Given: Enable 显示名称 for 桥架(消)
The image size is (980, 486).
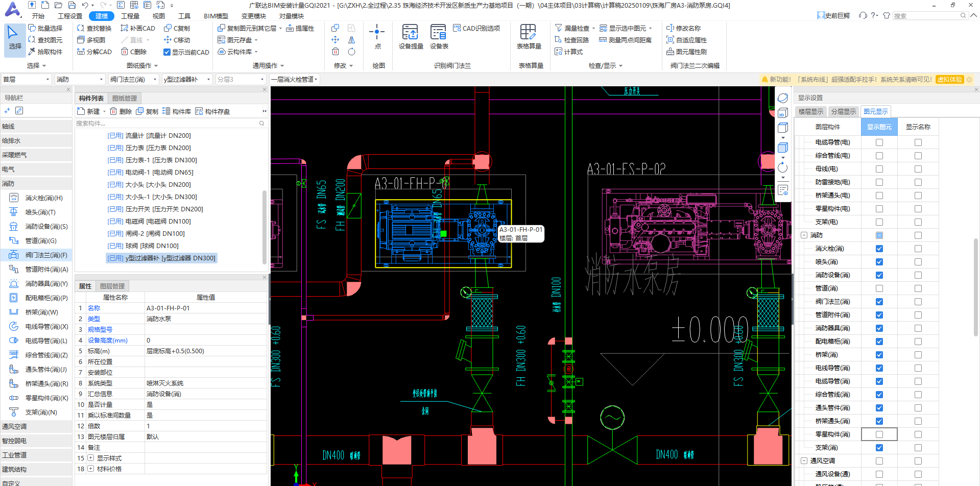Looking at the screenshot, I should click(918, 355).
